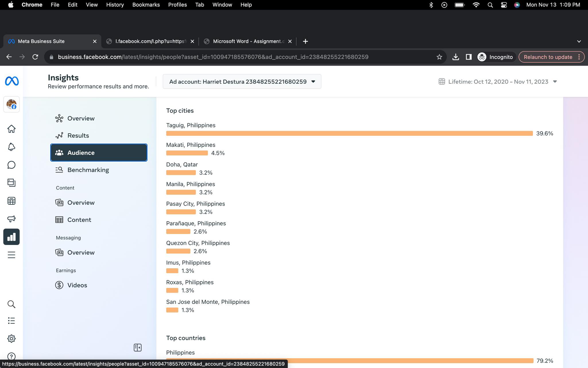The image size is (588, 368).
Task: Open the Ads megaphone icon
Action: [x=11, y=219]
